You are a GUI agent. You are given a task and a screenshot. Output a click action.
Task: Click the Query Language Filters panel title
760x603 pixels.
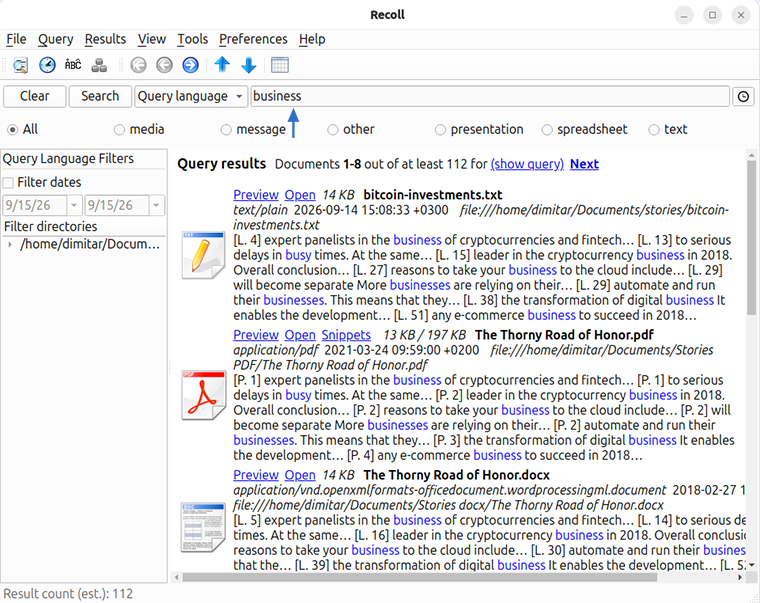point(68,159)
